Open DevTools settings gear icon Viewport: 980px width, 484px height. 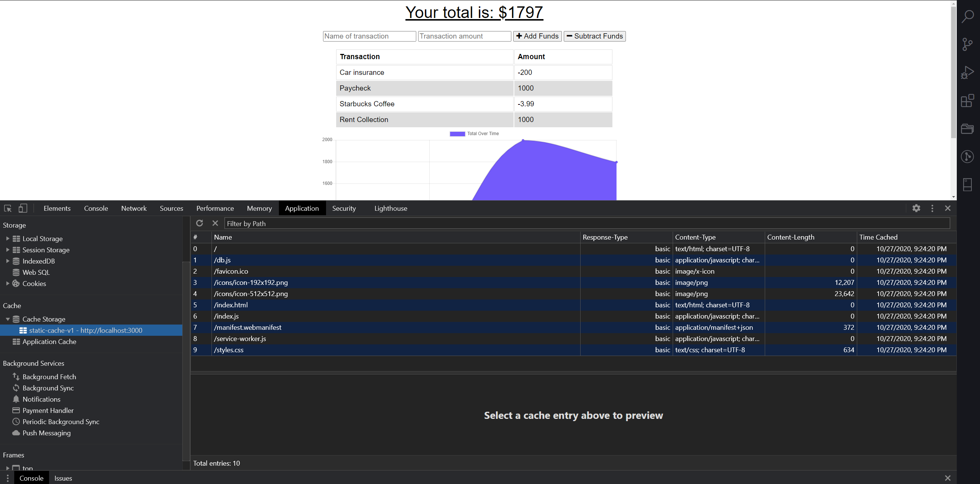pyautogui.click(x=916, y=208)
